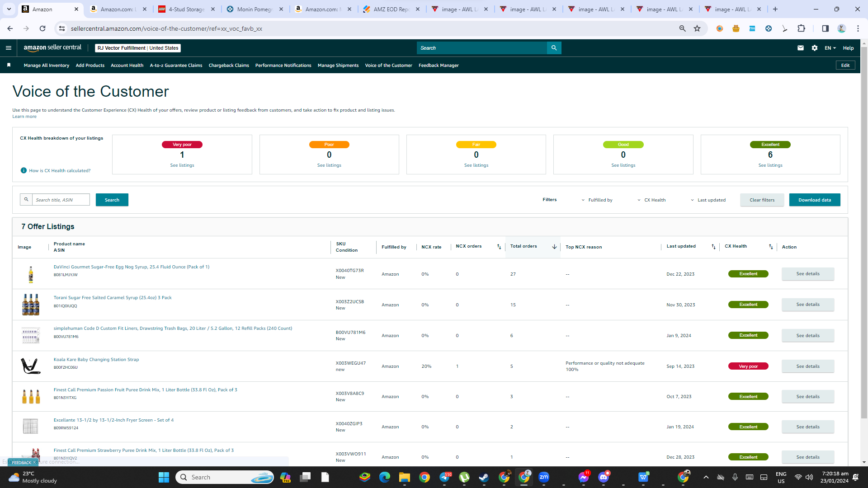
Task: Open Voice of the Customer menu item
Action: tap(388, 66)
